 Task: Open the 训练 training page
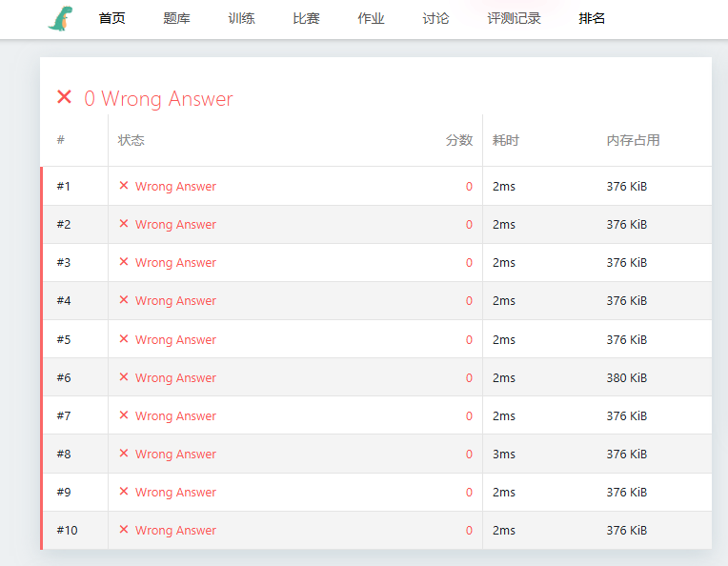click(x=241, y=18)
